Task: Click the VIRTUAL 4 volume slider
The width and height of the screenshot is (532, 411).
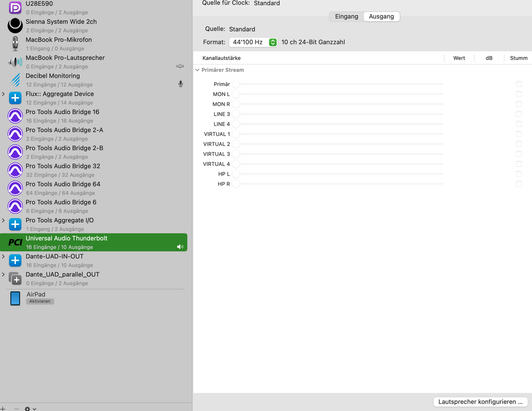Action: pos(338,164)
